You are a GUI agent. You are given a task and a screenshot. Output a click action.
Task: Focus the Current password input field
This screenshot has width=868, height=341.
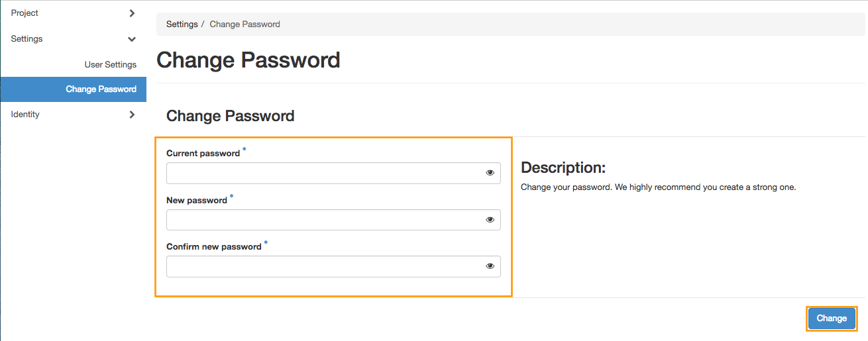click(x=325, y=173)
